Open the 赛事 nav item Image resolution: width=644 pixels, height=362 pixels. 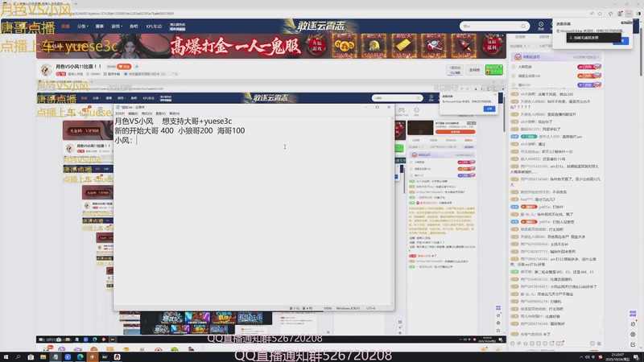(99, 27)
